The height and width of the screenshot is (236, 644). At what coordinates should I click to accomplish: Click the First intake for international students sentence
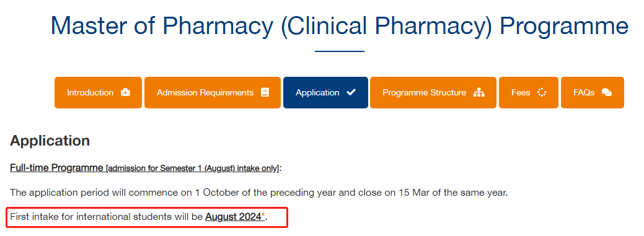[x=139, y=217]
